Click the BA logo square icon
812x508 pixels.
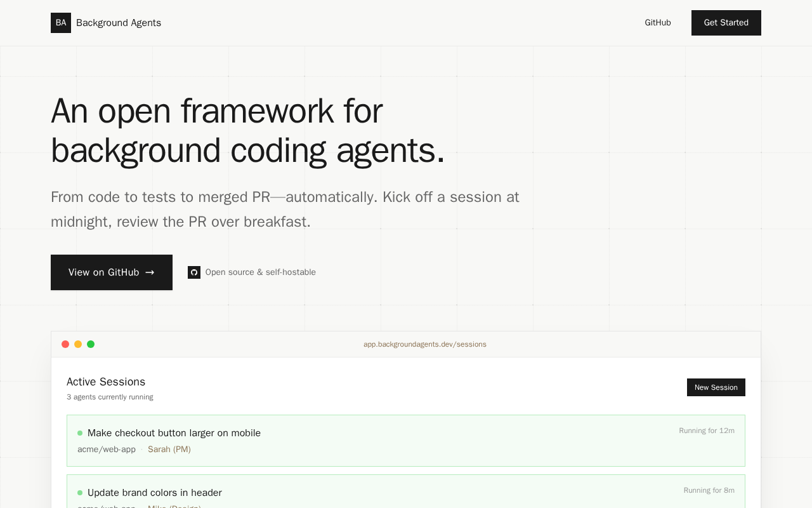click(61, 23)
